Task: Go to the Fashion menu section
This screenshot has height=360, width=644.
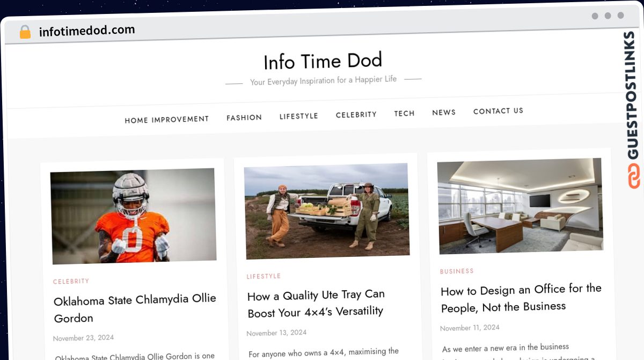Action: click(244, 117)
